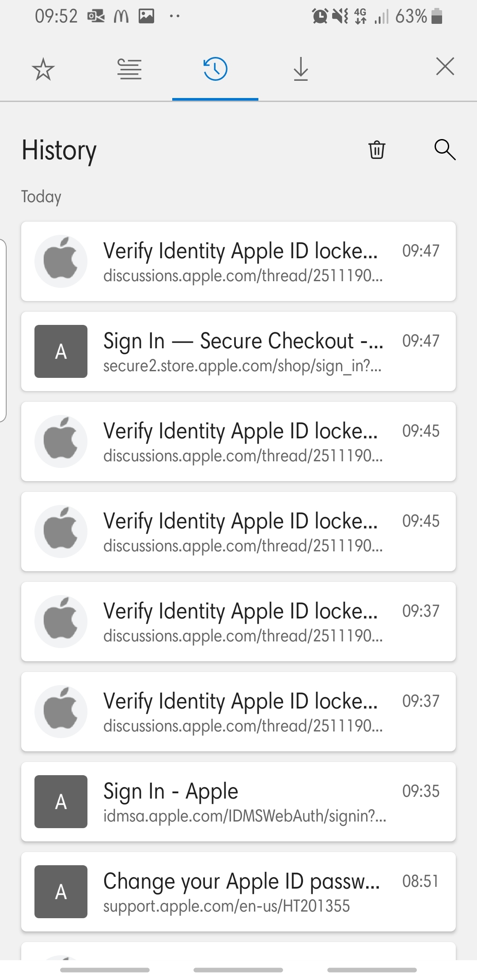This screenshot has width=477, height=980.
Task: Close the hub panel with X
Action: pyautogui.click(x=445, y=67)
